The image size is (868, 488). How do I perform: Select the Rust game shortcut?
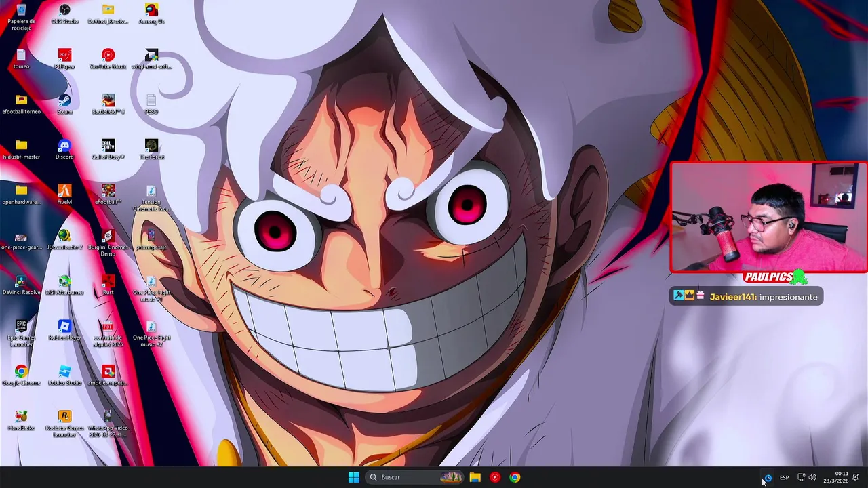coord(108,285)
